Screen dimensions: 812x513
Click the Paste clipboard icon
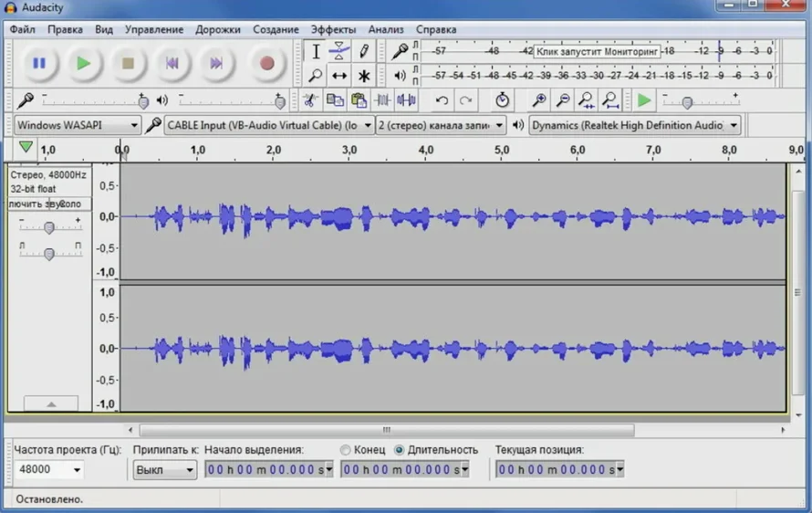[x=359, y=100]
